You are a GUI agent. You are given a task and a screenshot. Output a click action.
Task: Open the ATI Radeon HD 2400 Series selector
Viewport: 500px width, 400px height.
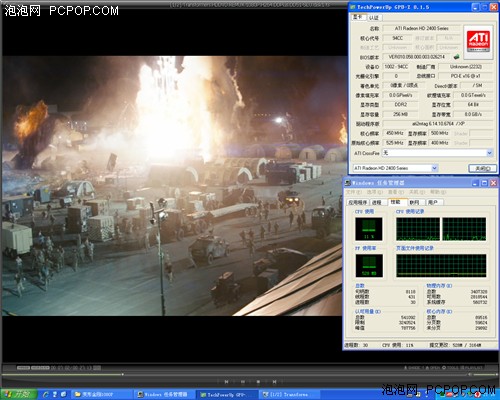395,168
